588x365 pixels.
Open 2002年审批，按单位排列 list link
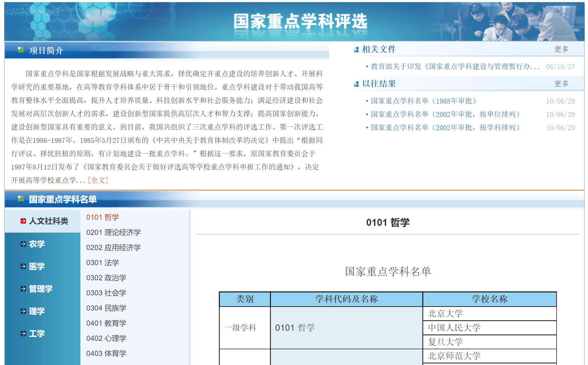pos(445,114)
